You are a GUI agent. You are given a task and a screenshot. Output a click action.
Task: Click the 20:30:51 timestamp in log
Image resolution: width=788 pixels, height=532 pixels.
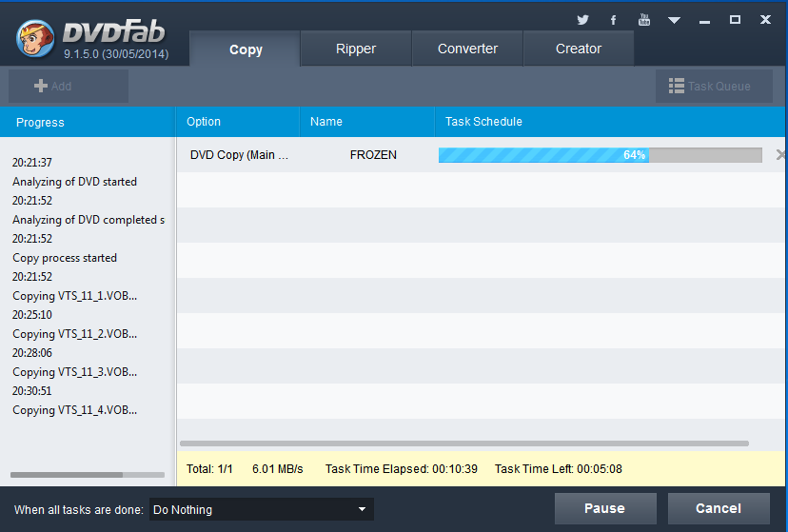(x=32, y=391)
